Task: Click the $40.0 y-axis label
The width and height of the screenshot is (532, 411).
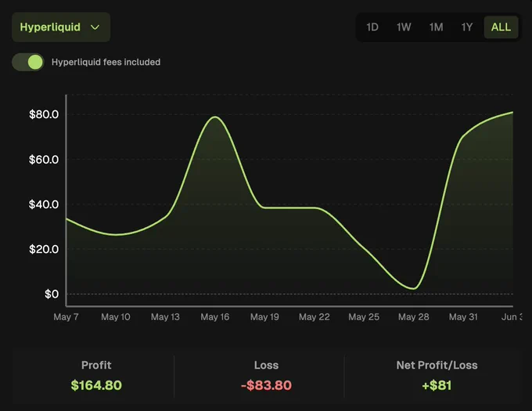Action: pos(44,204)
